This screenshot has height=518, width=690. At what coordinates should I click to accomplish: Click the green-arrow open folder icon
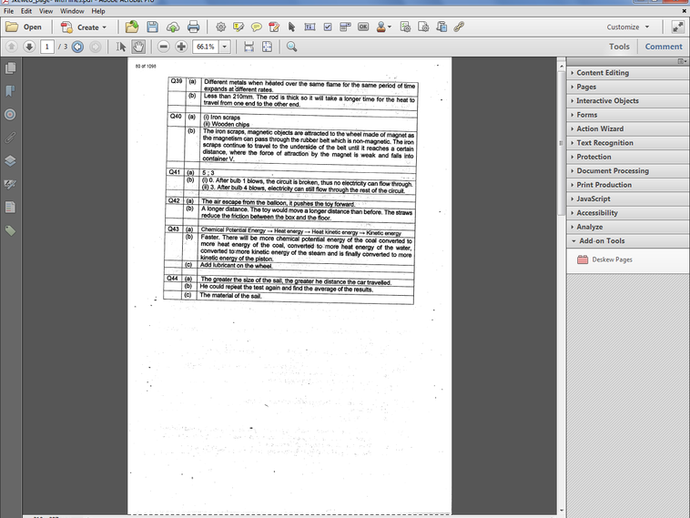[x=132, y=27]
